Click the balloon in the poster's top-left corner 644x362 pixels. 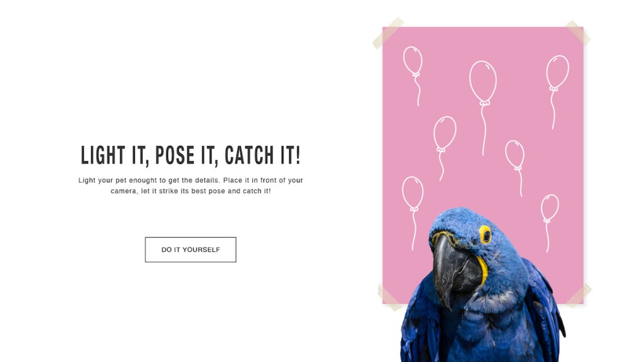pos(413,61)
